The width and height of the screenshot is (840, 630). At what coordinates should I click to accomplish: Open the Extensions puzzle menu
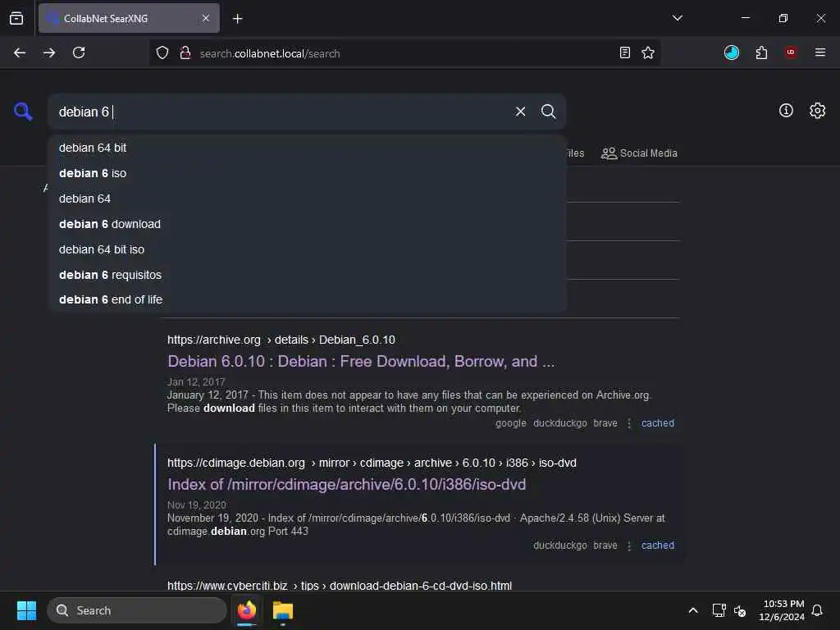point(761,52)
